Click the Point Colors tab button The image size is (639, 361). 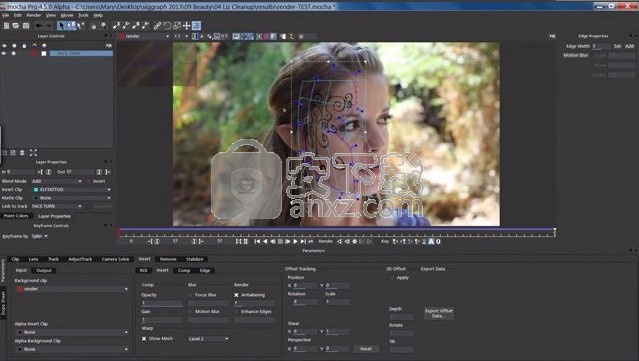[x=16, y=216]
